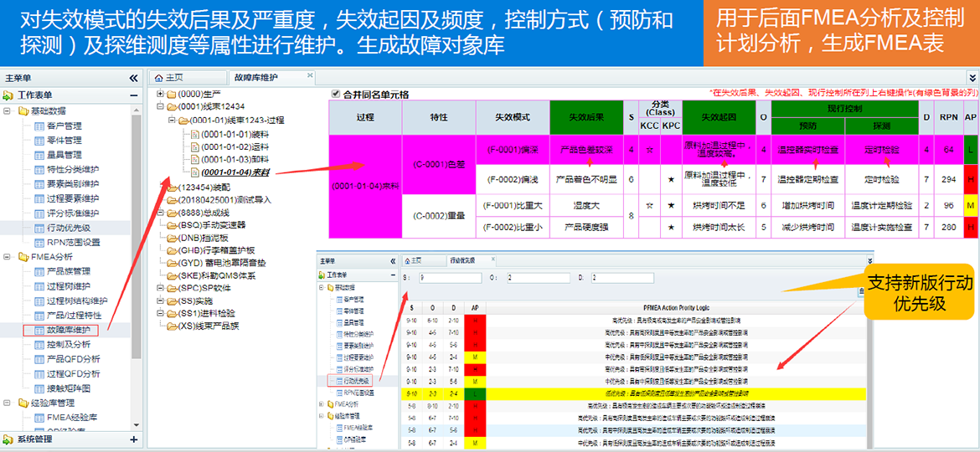This screenshot has width=980, height=452.
Task: Click the 接触矩阵图 grid icon
Action: pyautogui.click(x=39, y=388)
